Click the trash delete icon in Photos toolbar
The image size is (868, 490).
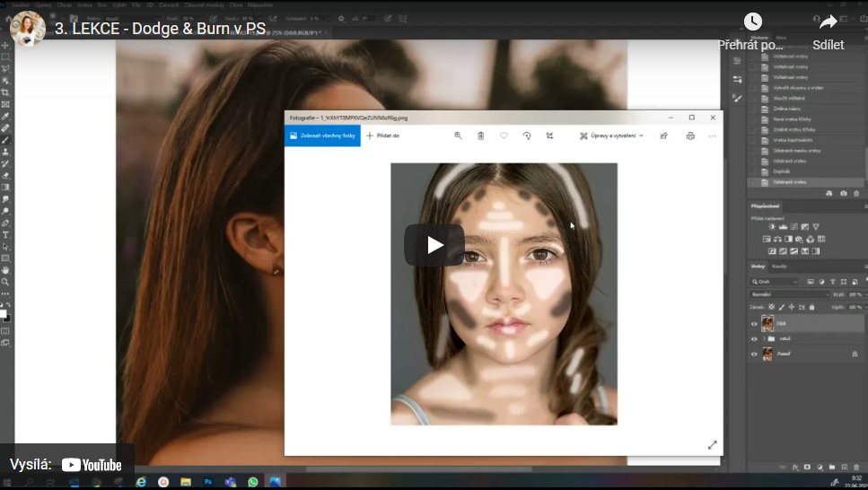click(480, 136)
